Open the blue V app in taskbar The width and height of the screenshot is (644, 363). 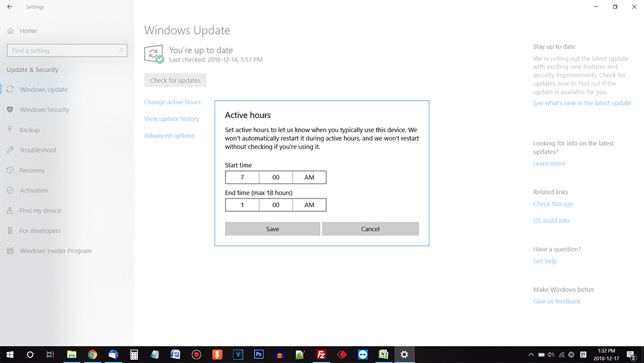coord(238,355)
